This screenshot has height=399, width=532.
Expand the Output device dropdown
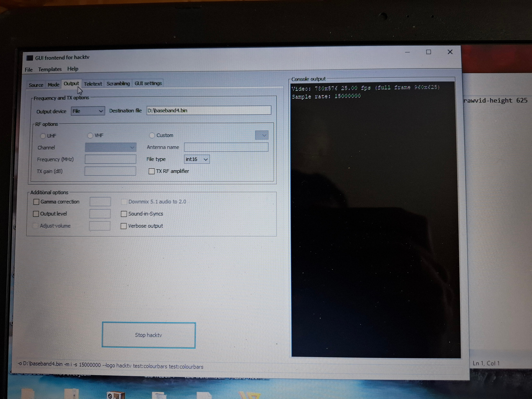(88, 111)
